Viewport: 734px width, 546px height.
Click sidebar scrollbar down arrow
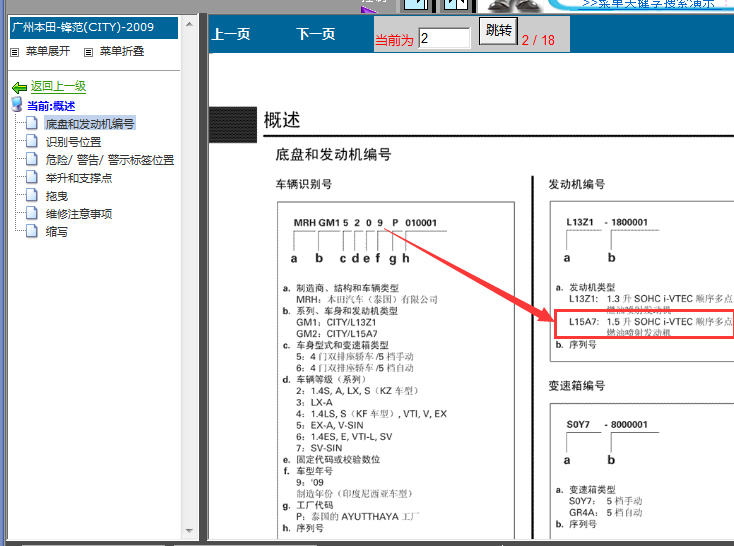coord(189,531)
